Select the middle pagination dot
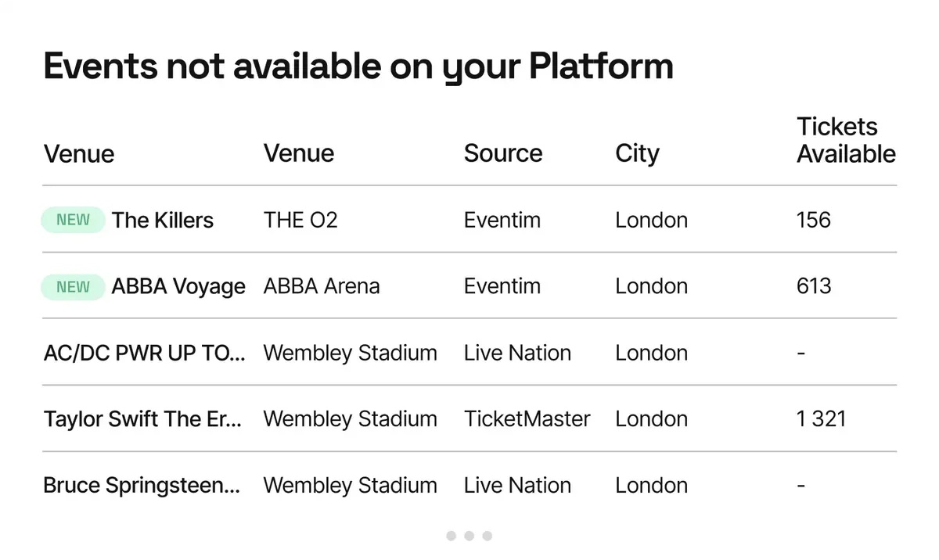 point(469,536)
